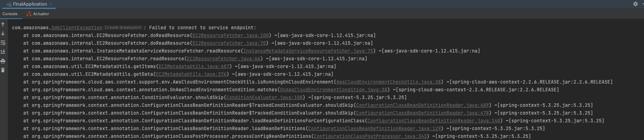The width and height of the screenshot is (644, 140).
Task: Select the Console tab
Action: pos(10,14)
